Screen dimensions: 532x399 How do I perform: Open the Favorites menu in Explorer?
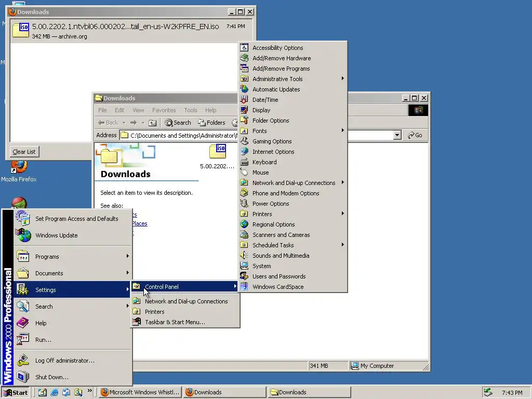pyautogui.click(x=164, y=110)
